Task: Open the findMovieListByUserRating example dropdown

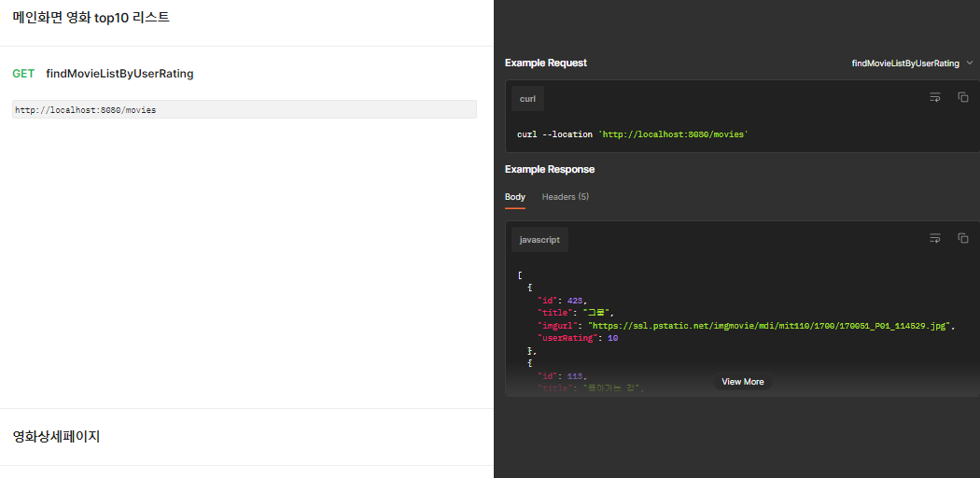Action: tap(912, 63)
